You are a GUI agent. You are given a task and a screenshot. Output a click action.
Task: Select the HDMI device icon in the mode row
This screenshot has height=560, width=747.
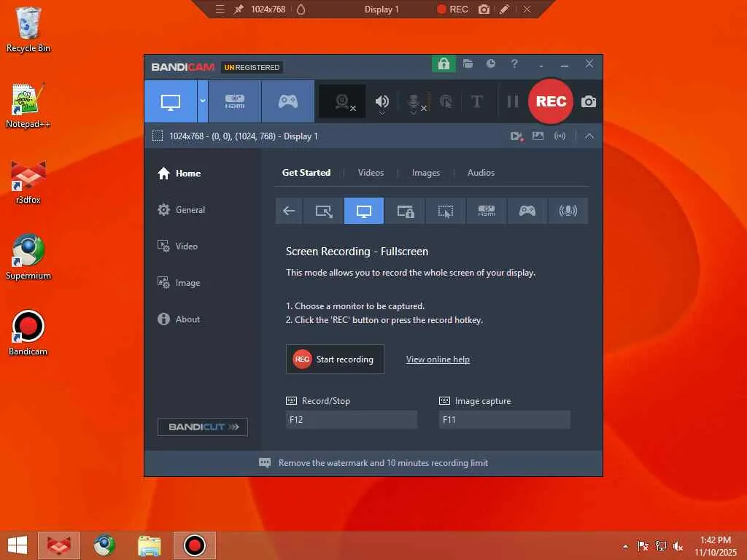[487, 211]
